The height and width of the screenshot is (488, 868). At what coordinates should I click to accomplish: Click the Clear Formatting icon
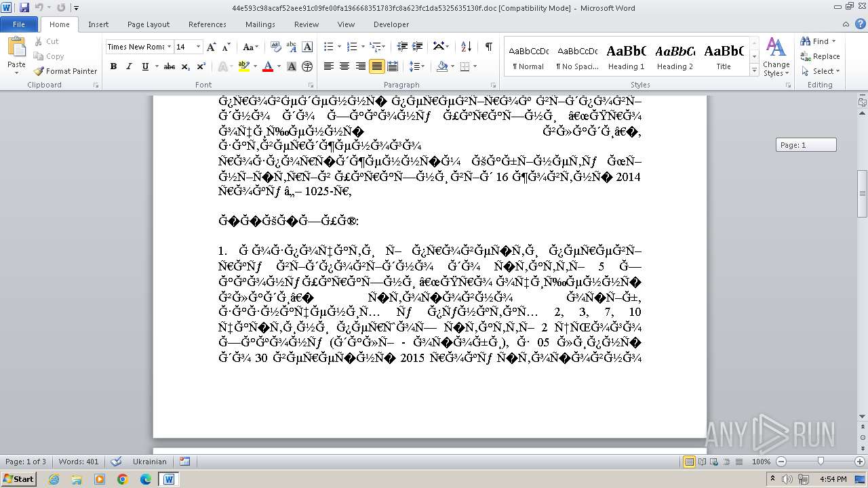pos(276,47)
